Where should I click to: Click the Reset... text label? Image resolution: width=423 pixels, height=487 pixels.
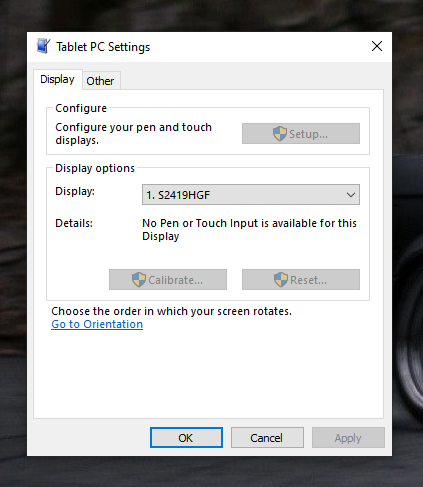pos(308,280)
